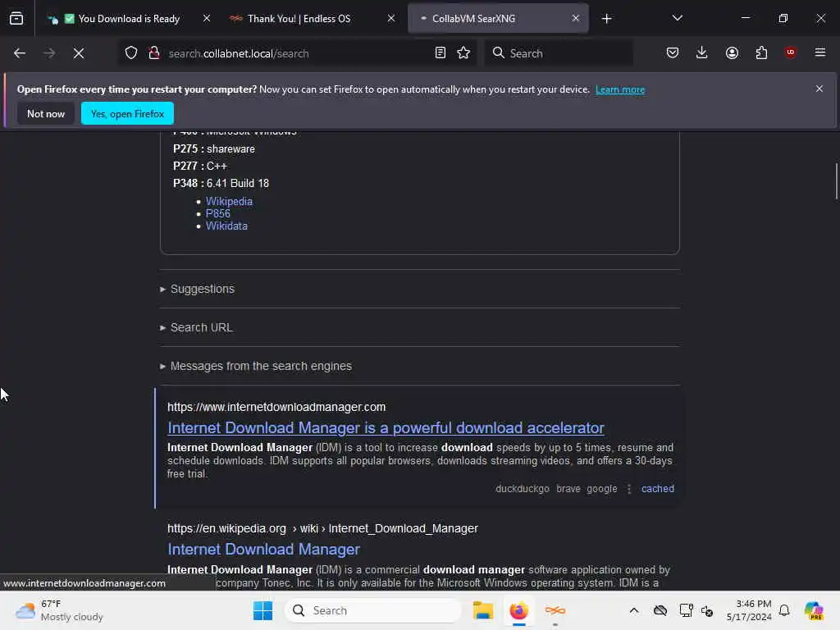This screenshot has width=840, height=630.
Task: Open the P856 link
Action: tap(218, 214)
